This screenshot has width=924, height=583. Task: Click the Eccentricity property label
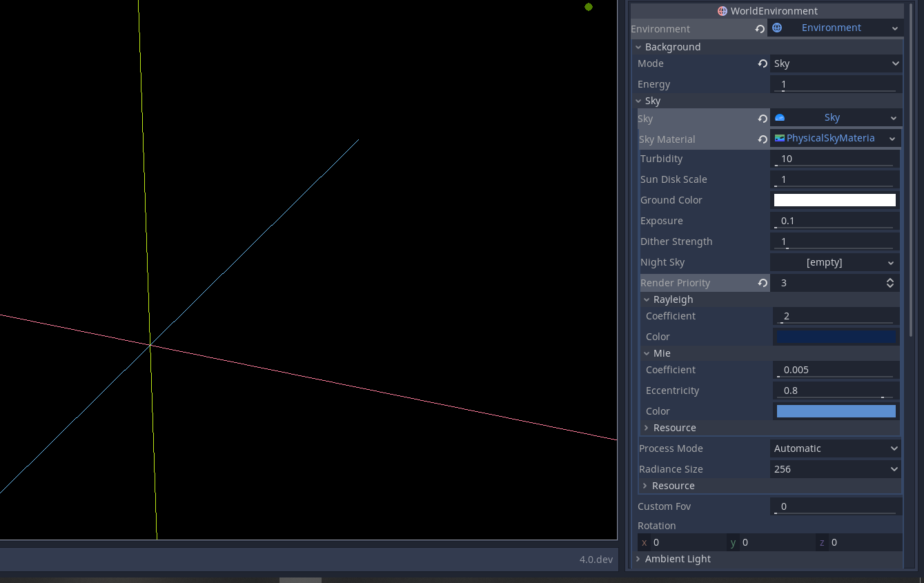(x=672, y=391)
